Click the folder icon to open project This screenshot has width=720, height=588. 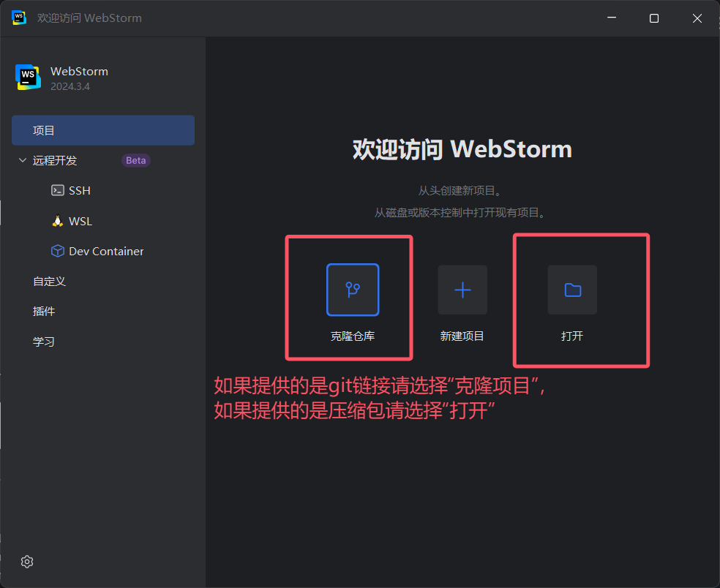click(572, 290)
